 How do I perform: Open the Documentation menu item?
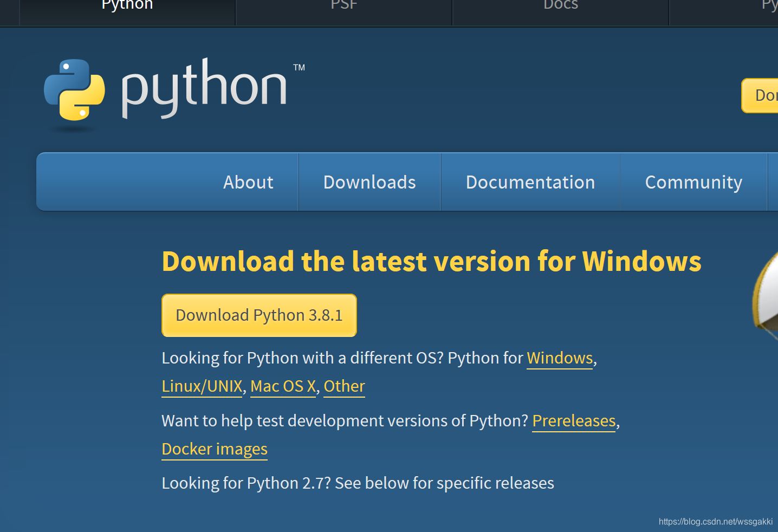(530, 182)
